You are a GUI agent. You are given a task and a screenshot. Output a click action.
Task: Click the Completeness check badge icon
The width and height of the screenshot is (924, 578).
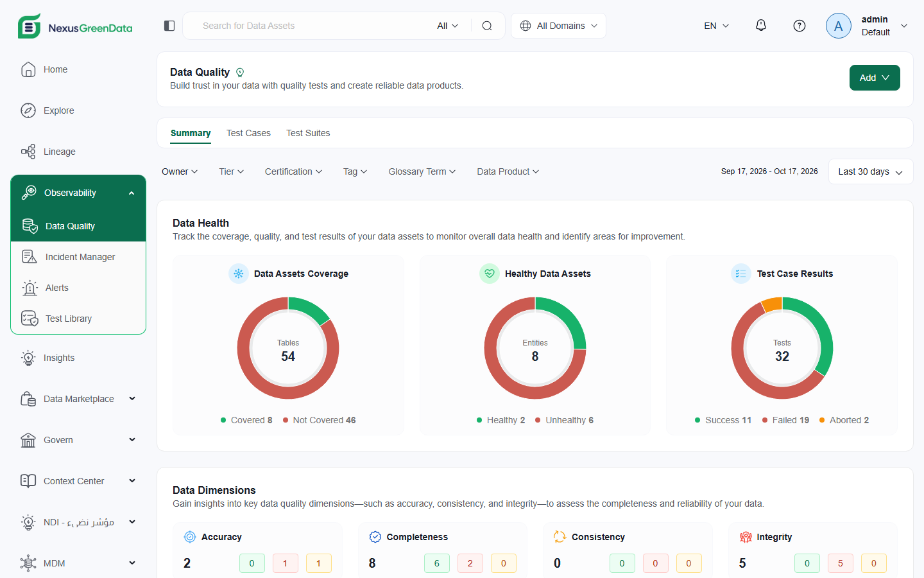coord(375,537)
